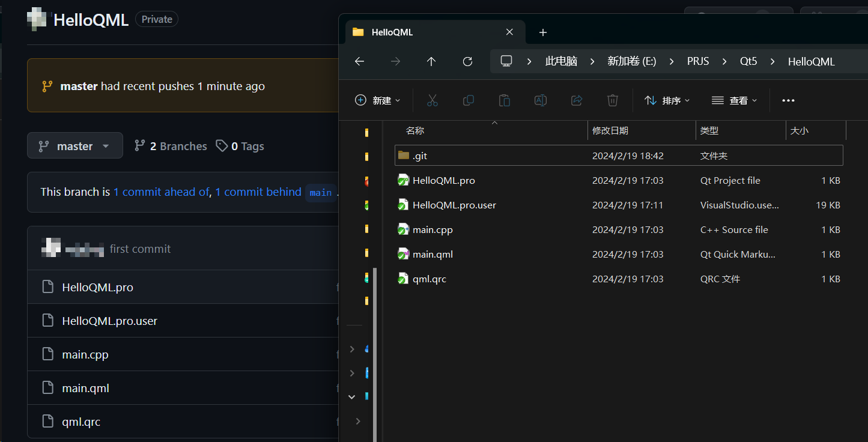Select the HelloQML tab in Explorer
The height and width of the screenshot is (442, 868).
tap(436, 32)
